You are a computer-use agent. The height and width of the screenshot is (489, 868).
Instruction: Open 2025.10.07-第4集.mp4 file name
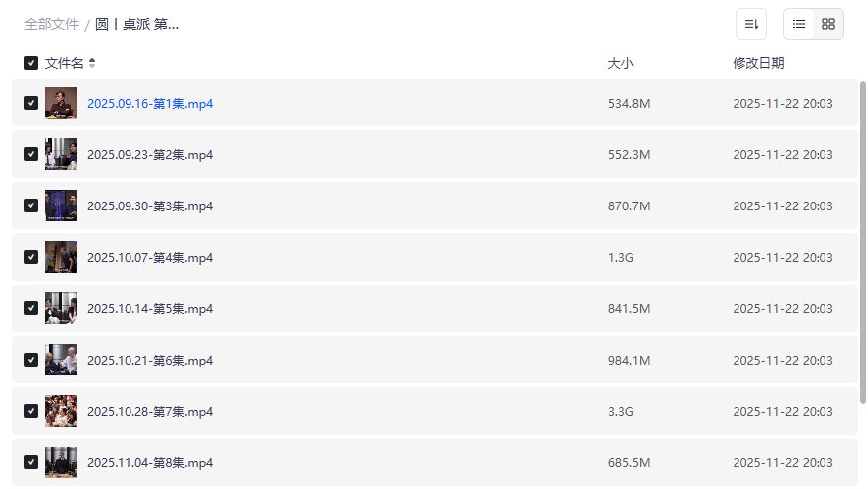[x=149, y=257]
